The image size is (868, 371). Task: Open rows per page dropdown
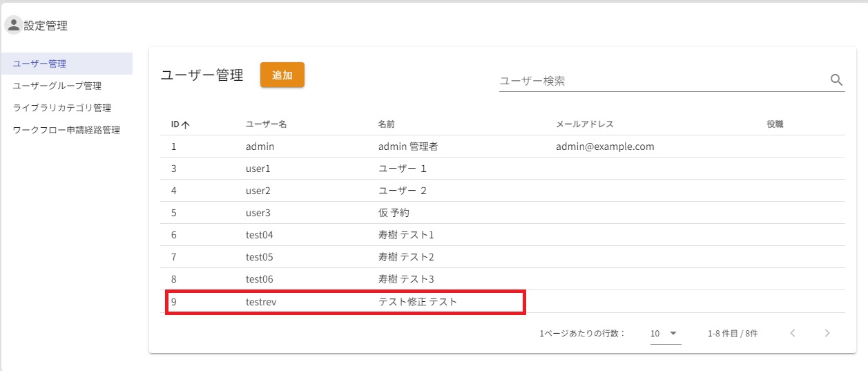(665, 333)
